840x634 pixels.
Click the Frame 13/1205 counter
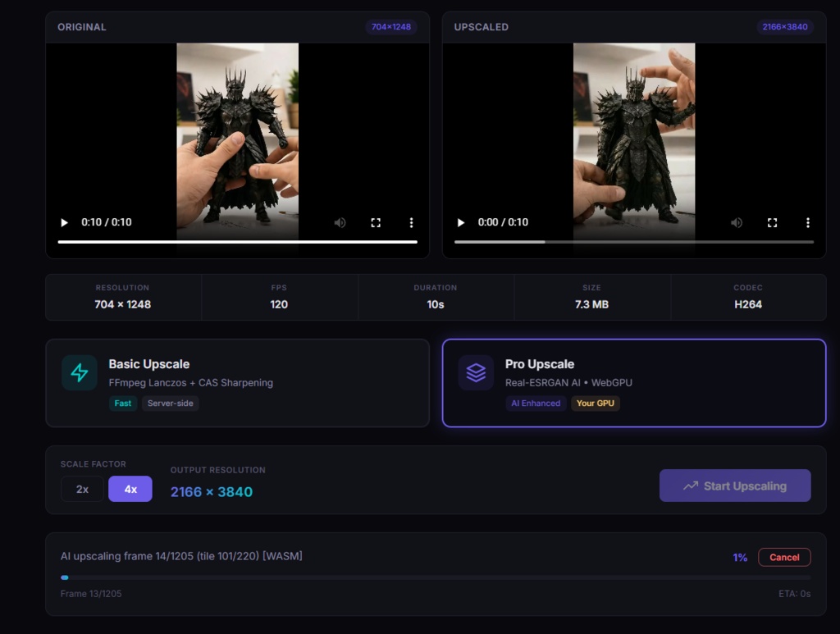(x=91, y=593)
